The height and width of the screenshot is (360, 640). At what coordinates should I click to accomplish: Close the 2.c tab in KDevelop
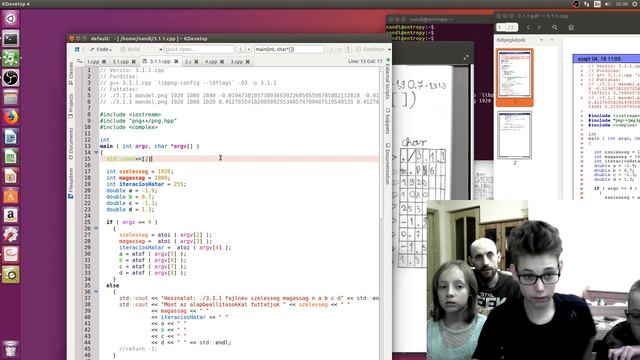(196, 62)
